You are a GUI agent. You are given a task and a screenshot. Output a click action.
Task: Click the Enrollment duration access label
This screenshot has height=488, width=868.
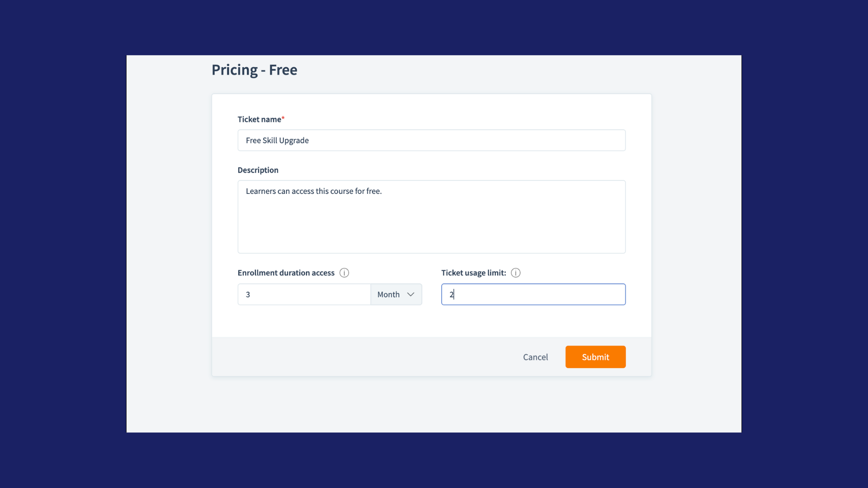(286, 273)
